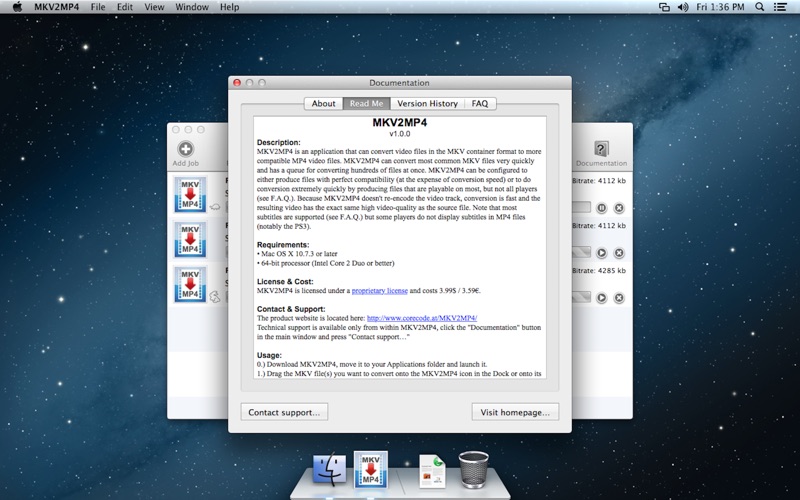Click the Add Job plus icon
The width and height of the screenshot is (800, 500).
(x=185, y=149)
